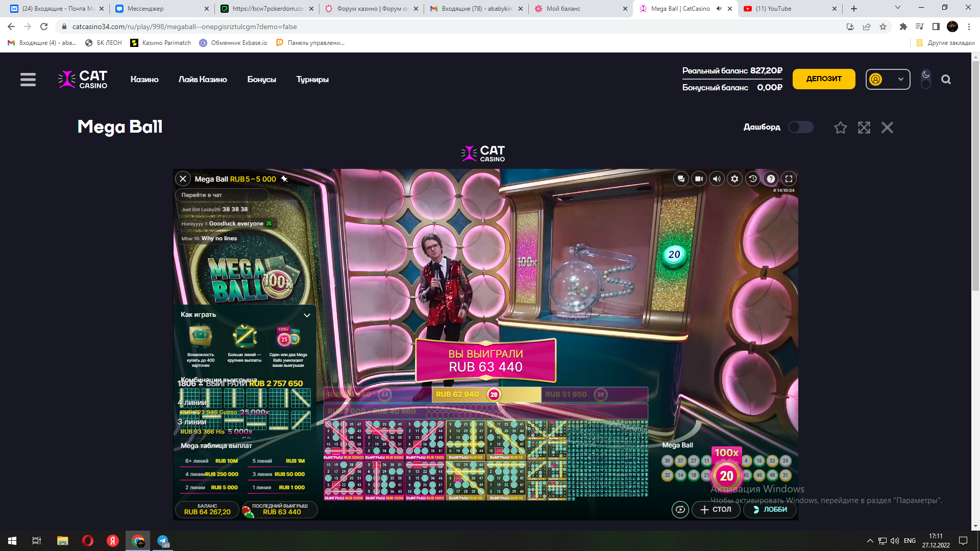The width and height of the screenshot is (980, 551).
Task: Open the in-game chat icon
Action: (681, 179)
